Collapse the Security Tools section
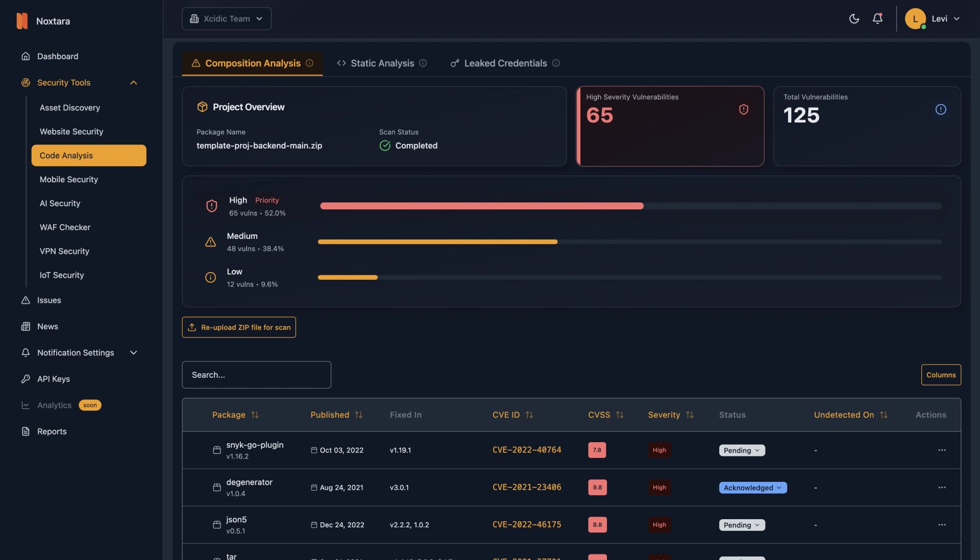Image resolution: width=980 pixels, height=560 pixels. 133,82
